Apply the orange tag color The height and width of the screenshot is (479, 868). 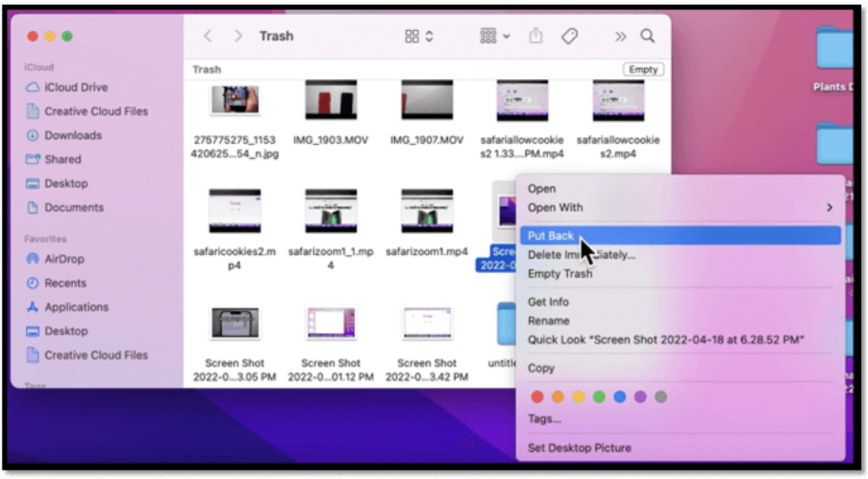pyautogui.click(x=558, y=397)
